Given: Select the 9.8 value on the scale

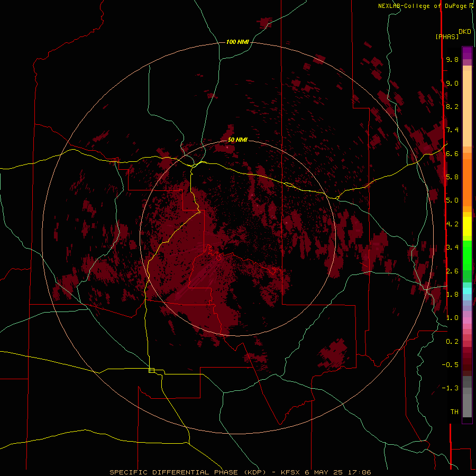Looking at the screenshot, I should coord(452,59).
